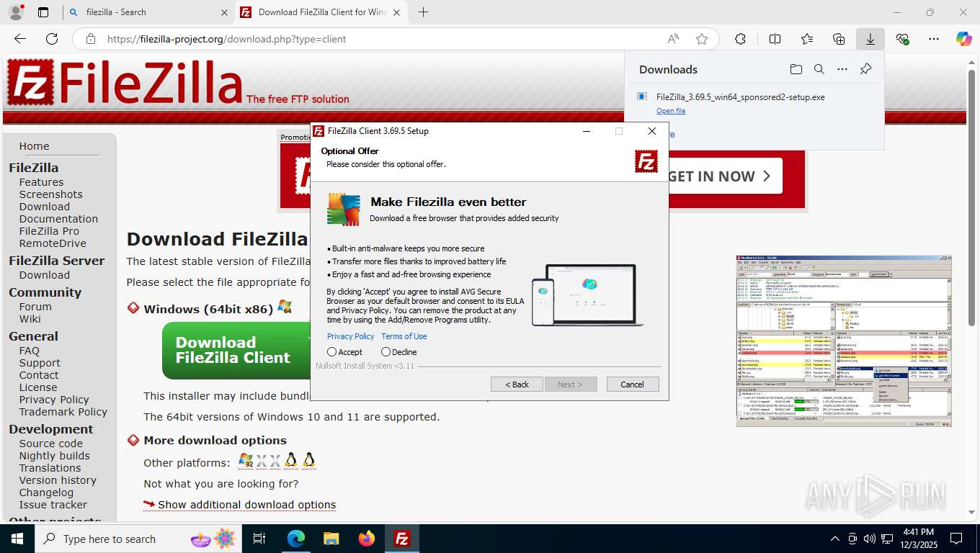
Task: Open the Windows Start menu
Action: tap(17, 539)
